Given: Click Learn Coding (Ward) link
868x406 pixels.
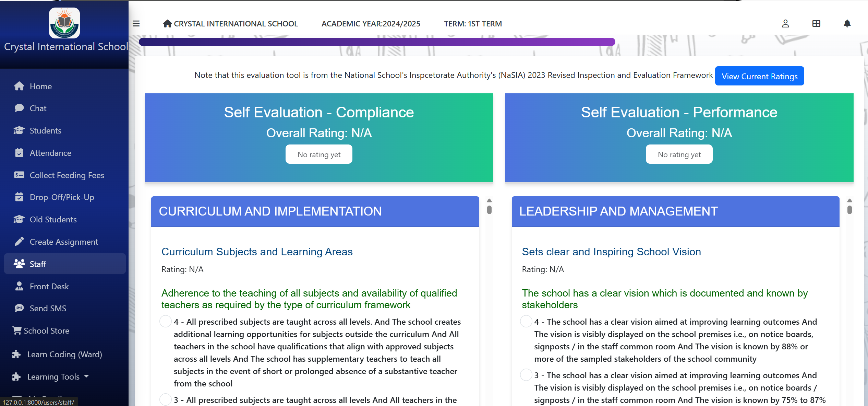Looking at the screenshot, I should pos(64,354).
